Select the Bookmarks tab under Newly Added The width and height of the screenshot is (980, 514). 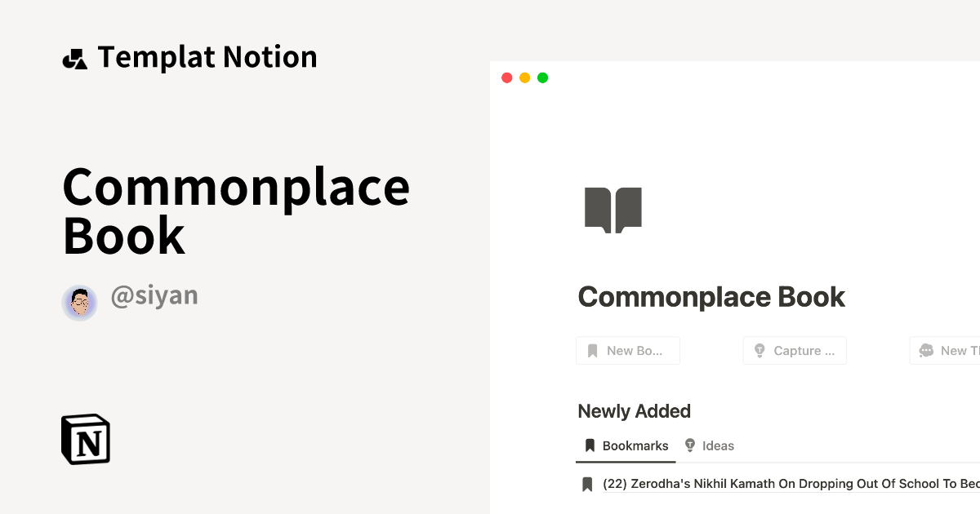[x=625, y=445]
